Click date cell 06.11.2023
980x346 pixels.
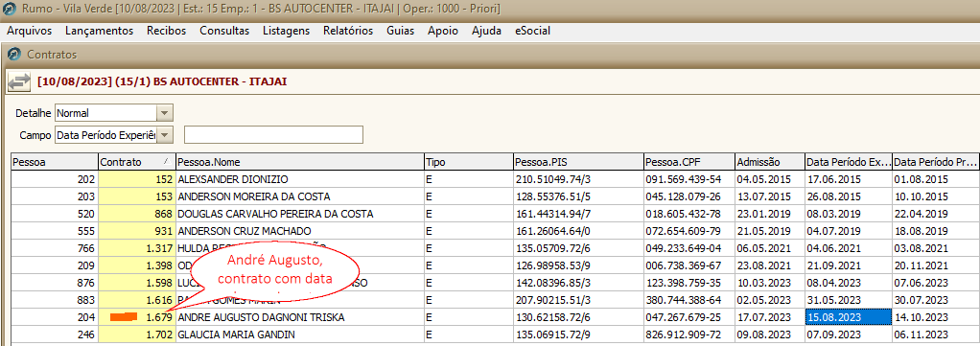(935, 334)
